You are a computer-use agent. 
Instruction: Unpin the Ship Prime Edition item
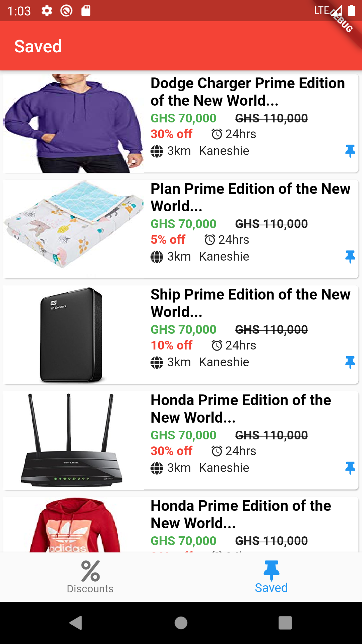[350, 363]
